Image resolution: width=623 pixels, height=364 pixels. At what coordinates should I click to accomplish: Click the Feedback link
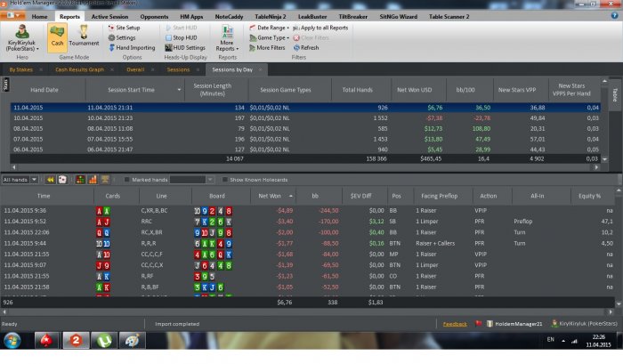coord(455,324)
